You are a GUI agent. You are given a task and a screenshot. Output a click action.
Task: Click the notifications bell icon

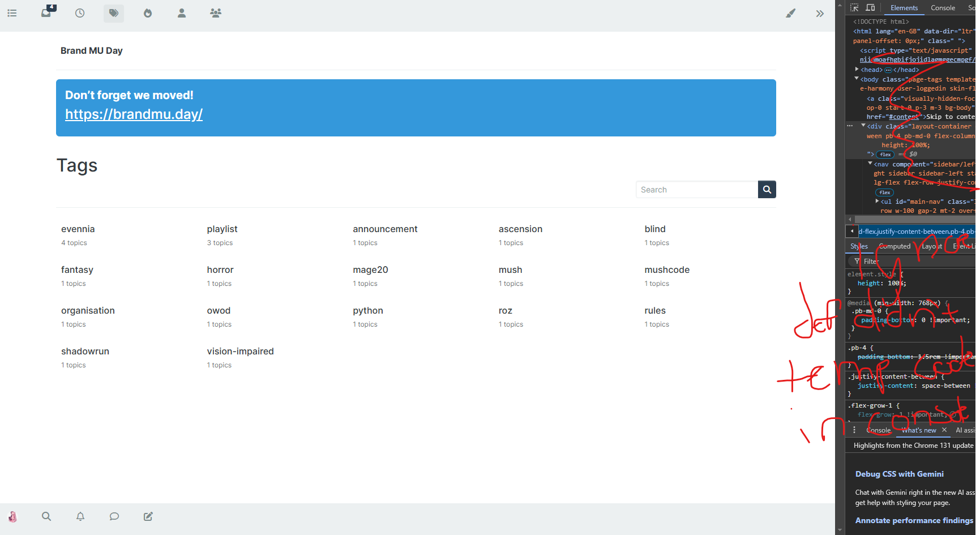coord(80,516)
